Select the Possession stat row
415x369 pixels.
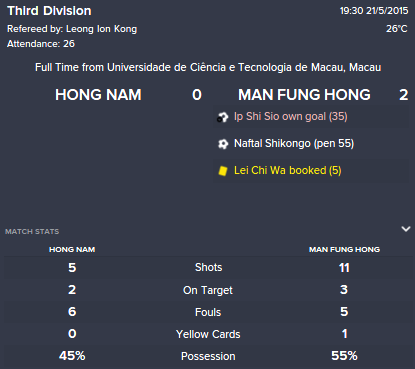coord(208,356)
